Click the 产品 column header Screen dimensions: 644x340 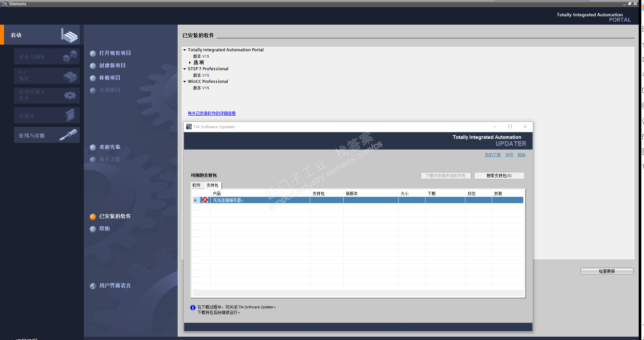pyautogui.click(x=260, y=193)
